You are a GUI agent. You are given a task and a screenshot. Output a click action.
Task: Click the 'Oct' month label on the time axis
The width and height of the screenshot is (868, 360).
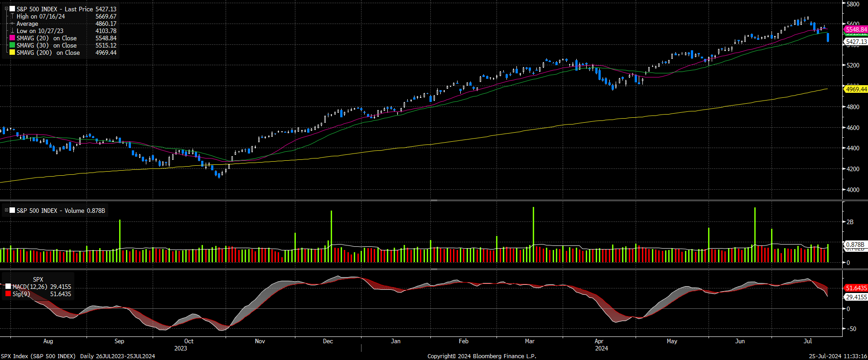click(189, 341)
